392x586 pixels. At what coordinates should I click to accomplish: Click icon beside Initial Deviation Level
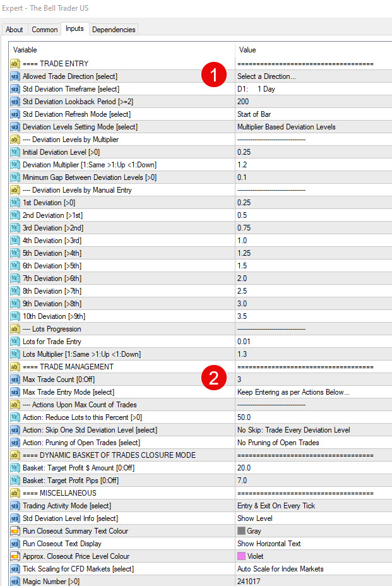(15, 152)
